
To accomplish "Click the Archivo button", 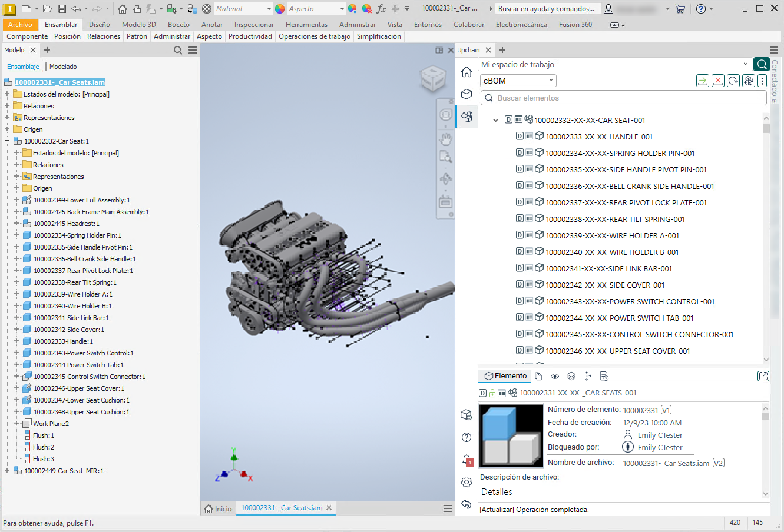I will click(20, 25).
